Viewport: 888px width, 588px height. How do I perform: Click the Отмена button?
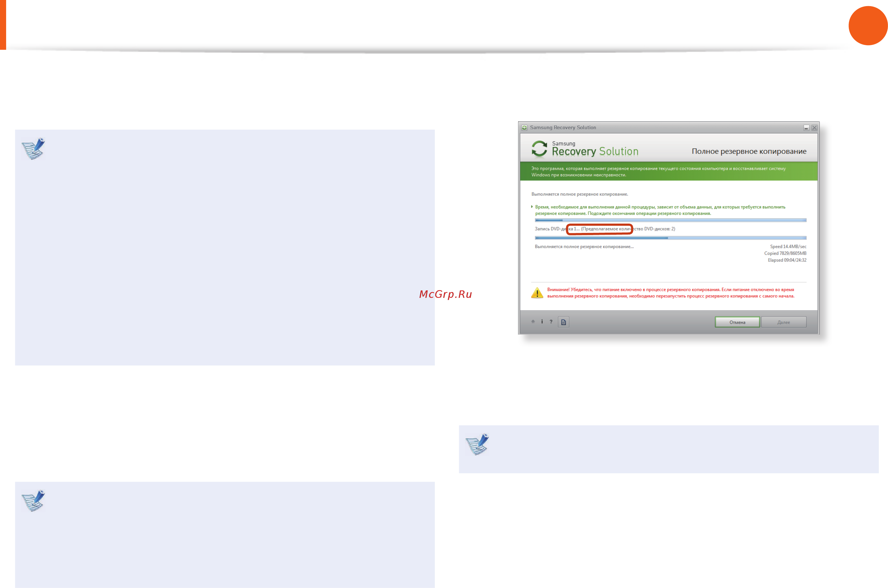point(737,322)
